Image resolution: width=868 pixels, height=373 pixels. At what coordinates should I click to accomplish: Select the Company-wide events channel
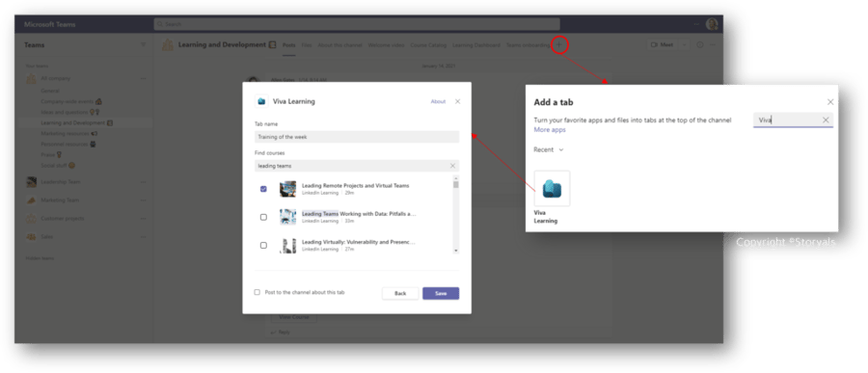pos(71,101)
